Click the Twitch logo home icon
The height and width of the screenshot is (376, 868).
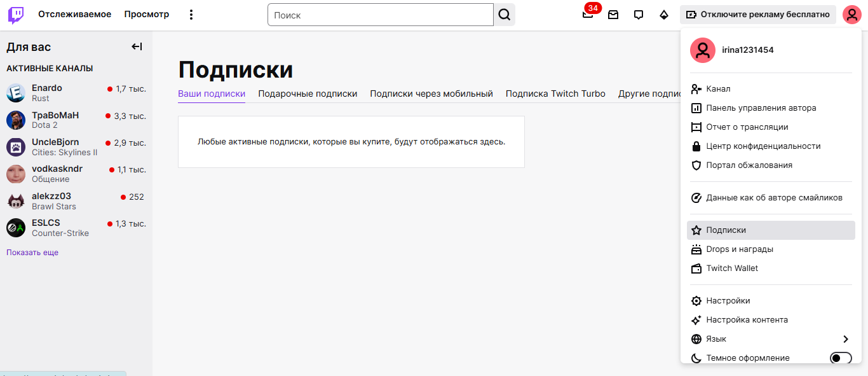[x=16, y=15]
